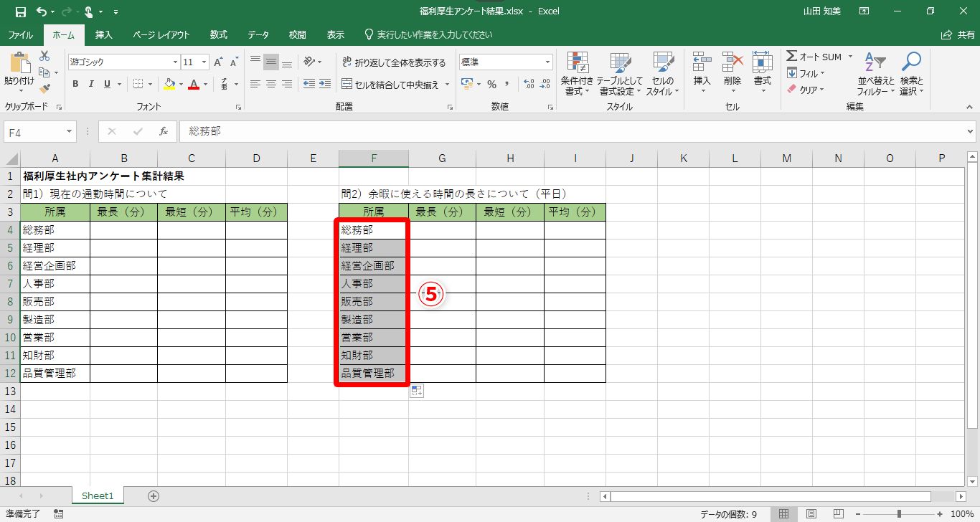Image resolution: width=980 pixels, height=522 pixels.
Task: Save the workbook with the floppy disk icon
Action: (20, 11)
